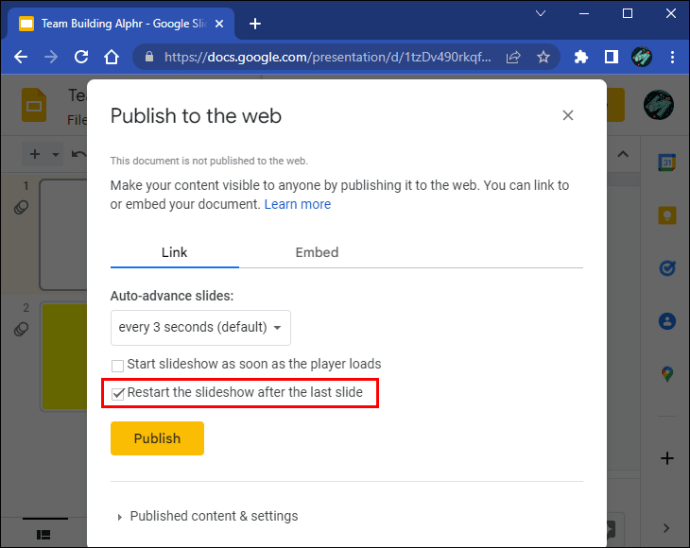This screenshot has height=548, width=690.
Task: Click the link icon beside slide 1
Action: click(x=21, y=207)
